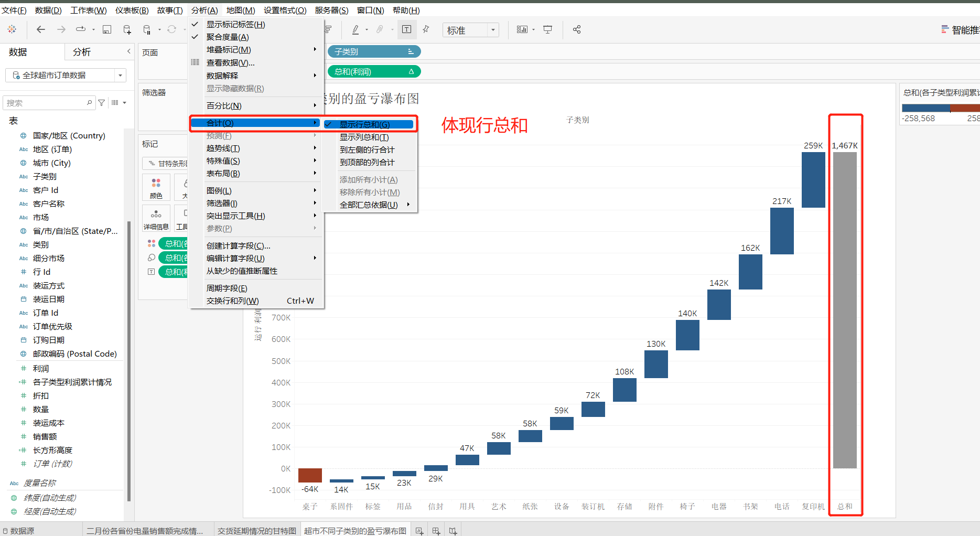Viewport: 980px width, 536px height.
Task: Switch to the 分析 pane tab
Action: click(x=82, y=52)
